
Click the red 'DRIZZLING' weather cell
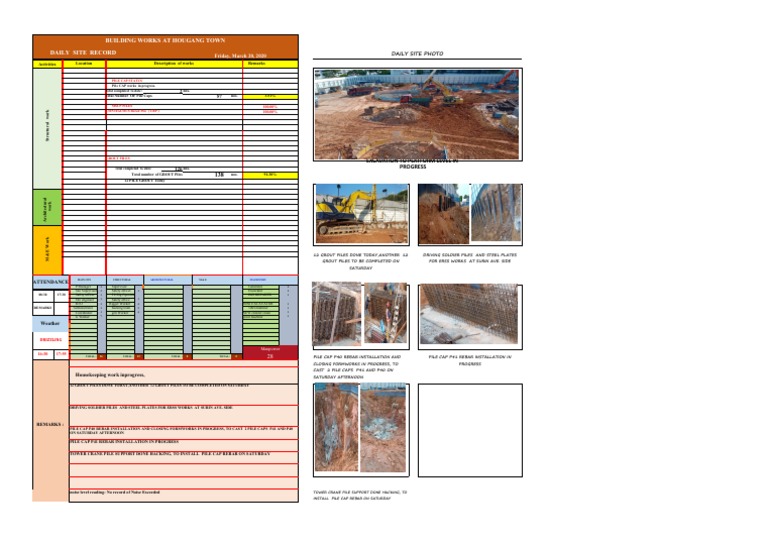point(50,339)
